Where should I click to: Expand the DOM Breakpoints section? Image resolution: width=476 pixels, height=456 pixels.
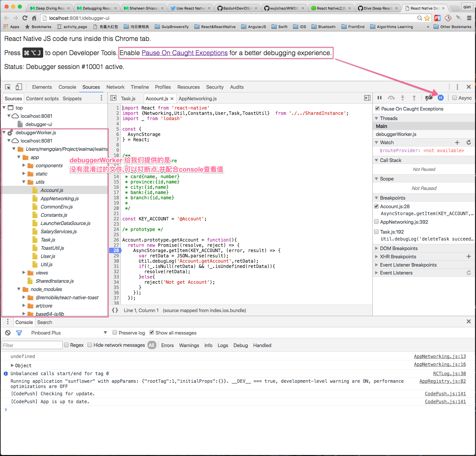tap(376, 248)
